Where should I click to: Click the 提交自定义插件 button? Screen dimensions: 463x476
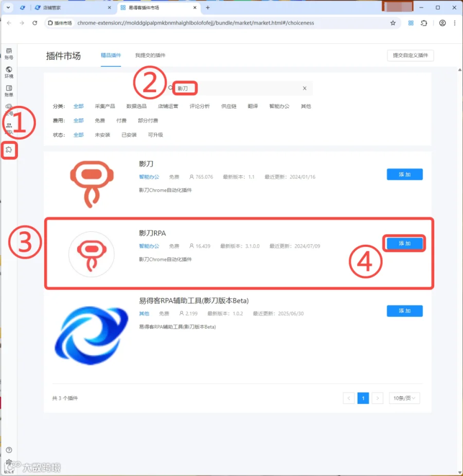(x=411, y=55)
